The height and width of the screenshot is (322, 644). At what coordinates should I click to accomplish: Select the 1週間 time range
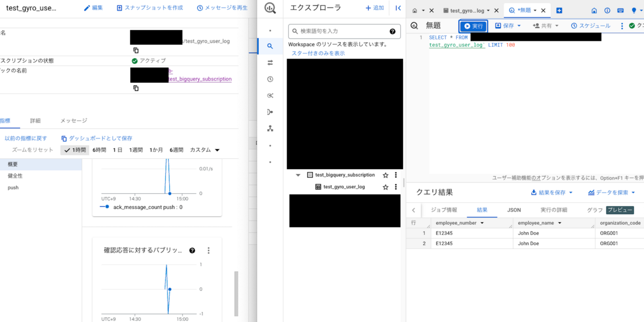click(x=136, y=150)
